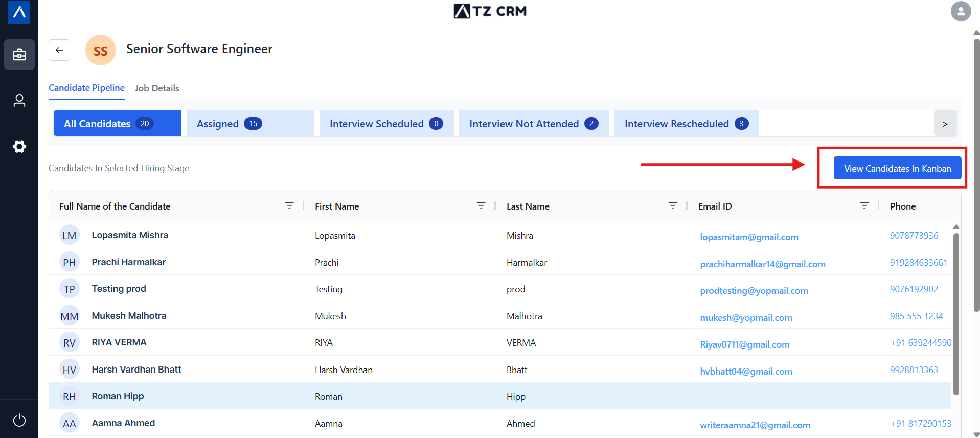Screen dimensions: 980x438
Task: Open filter menu for Email ID column
Action: pyautogui.click(x=864, y=205)
